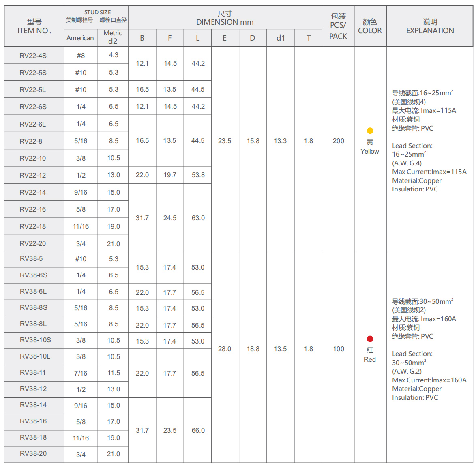Click the DIMENSION mm header

[225, 22]
